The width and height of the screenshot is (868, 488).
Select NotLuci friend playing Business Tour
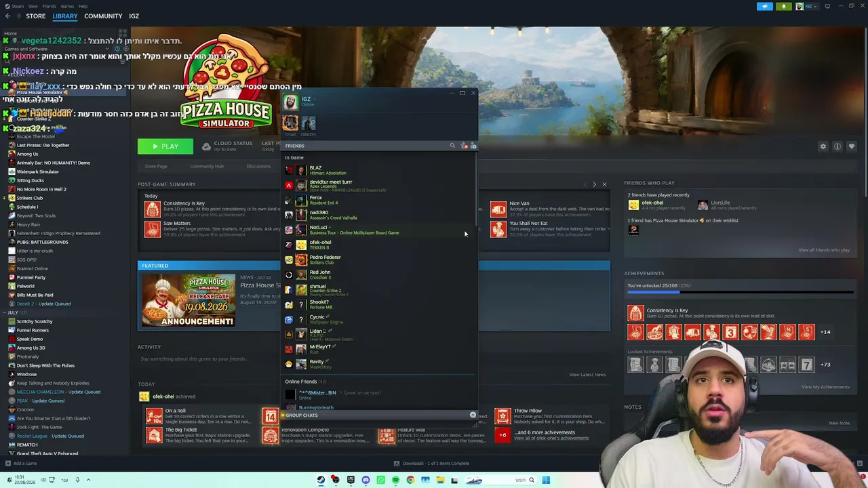pyautogui.click(x=380, y=230)
